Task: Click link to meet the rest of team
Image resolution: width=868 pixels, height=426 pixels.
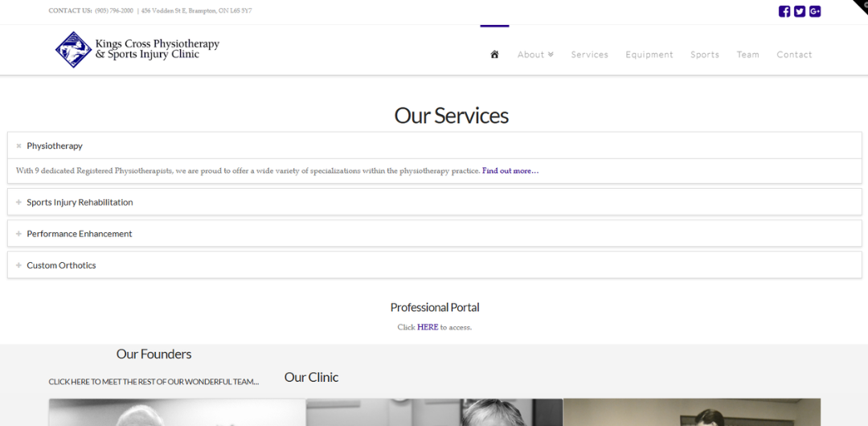Action: pos(154,382)
